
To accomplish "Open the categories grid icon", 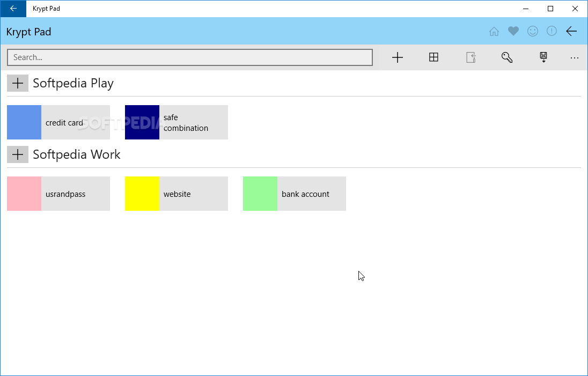I will click(x=433, y=57).
